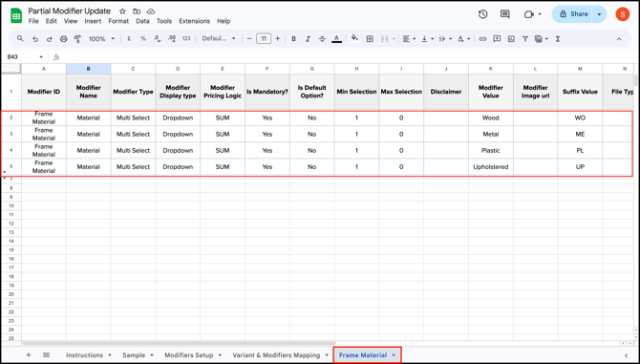Undo the last action

tap(35, 39)
